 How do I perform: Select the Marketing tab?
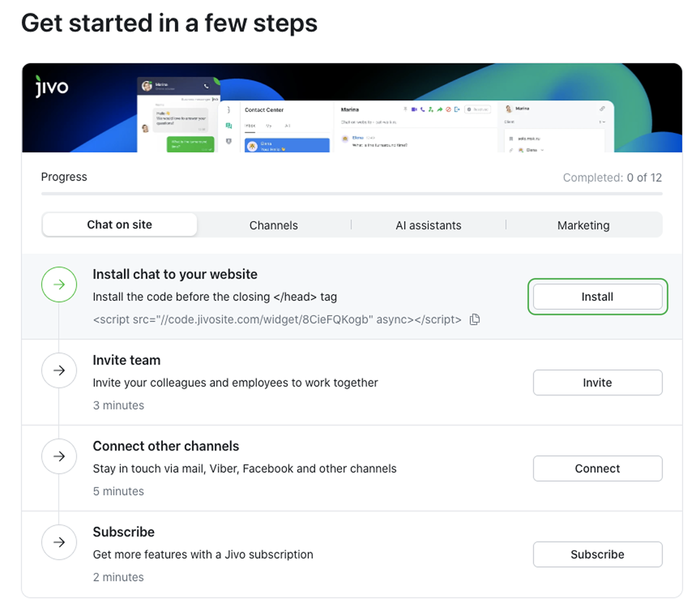point(583,225)
